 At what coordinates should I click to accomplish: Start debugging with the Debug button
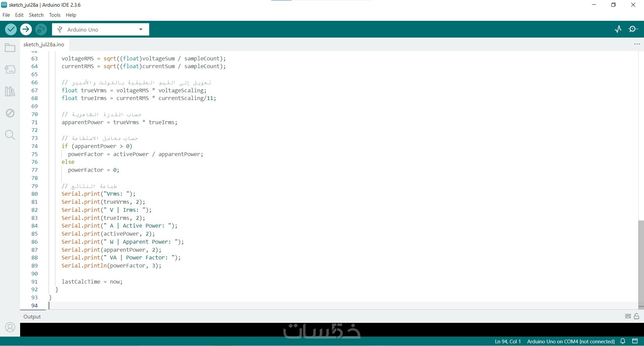pos(41,30)
